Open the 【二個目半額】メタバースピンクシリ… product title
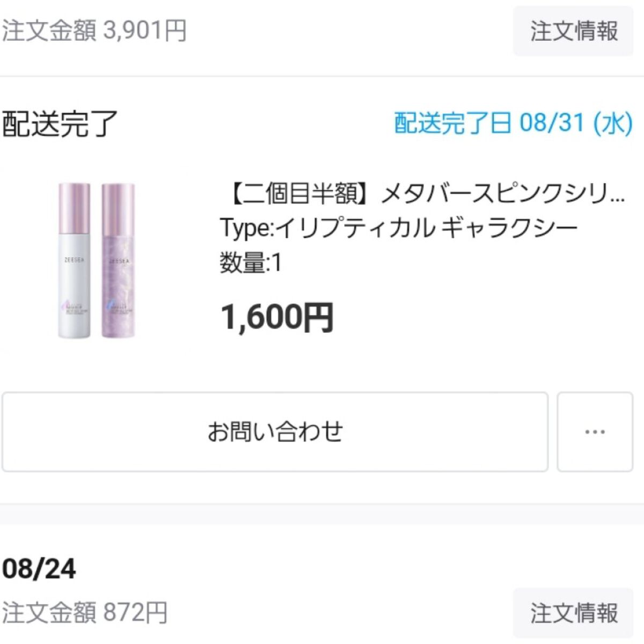 tap(422, 194)
